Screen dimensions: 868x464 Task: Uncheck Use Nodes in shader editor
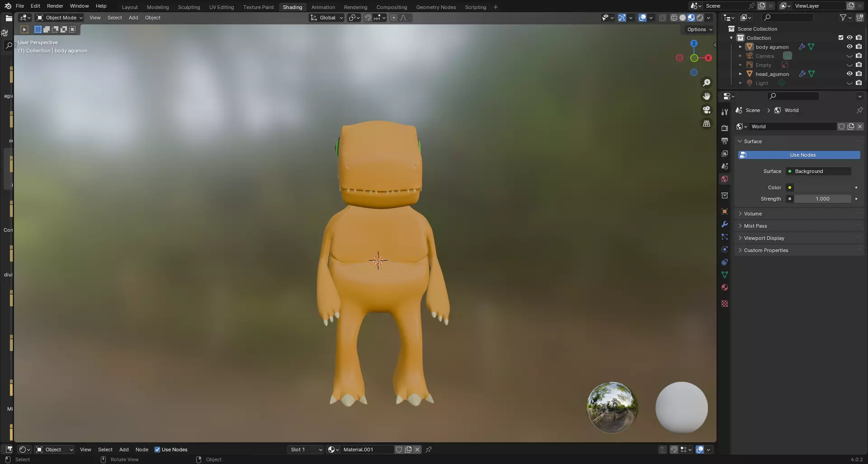157,450
